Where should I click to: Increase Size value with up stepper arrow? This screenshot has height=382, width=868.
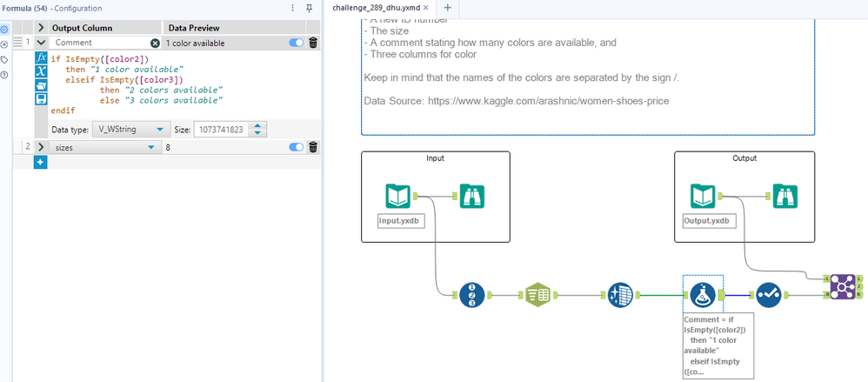click(x=258, y=125)
